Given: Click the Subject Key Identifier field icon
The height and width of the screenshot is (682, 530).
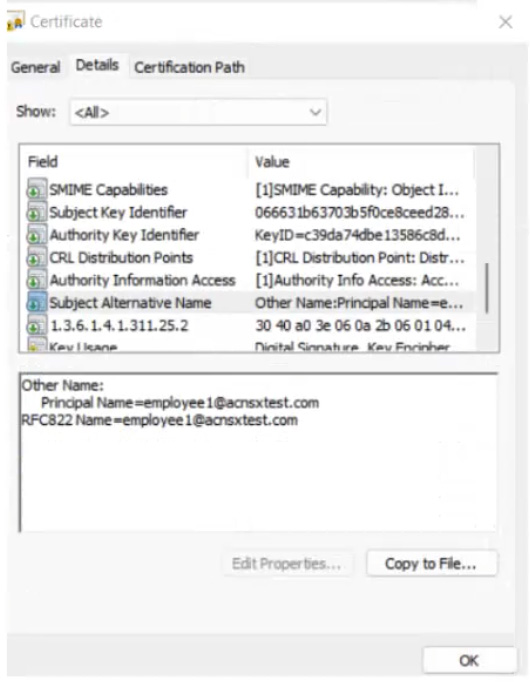Looking at the screenshot, I should click(37, 212).
